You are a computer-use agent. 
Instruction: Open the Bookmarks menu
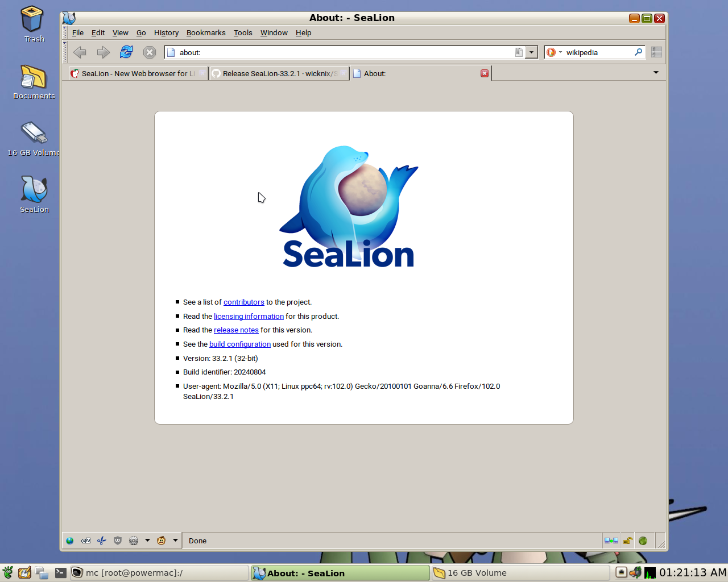pos(206,32)
